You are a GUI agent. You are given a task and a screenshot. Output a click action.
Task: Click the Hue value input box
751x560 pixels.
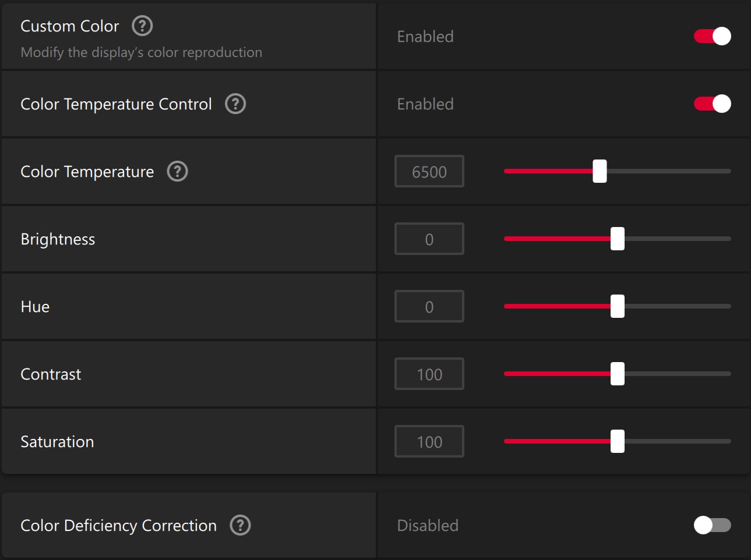[x=429, y=307]
